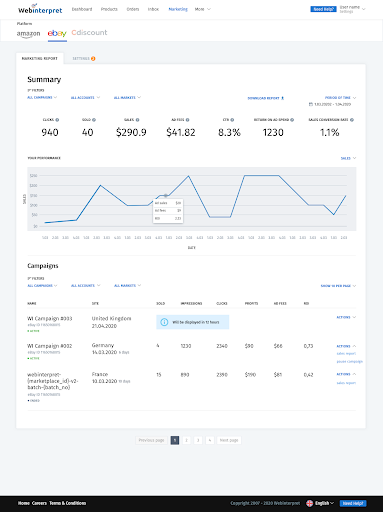
Task: Open the Show per page dropdown
Action: pos(338,286)
